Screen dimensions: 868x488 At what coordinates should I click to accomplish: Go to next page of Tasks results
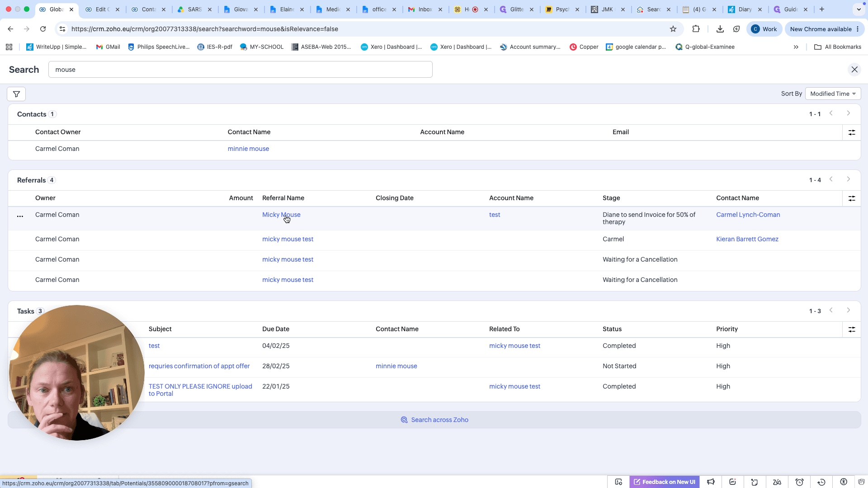[x=849, y=310]
